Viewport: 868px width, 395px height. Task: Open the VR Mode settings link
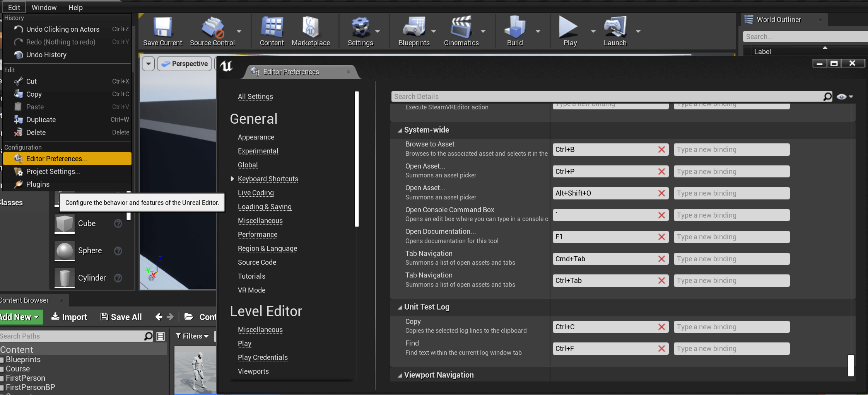point(251,290)
